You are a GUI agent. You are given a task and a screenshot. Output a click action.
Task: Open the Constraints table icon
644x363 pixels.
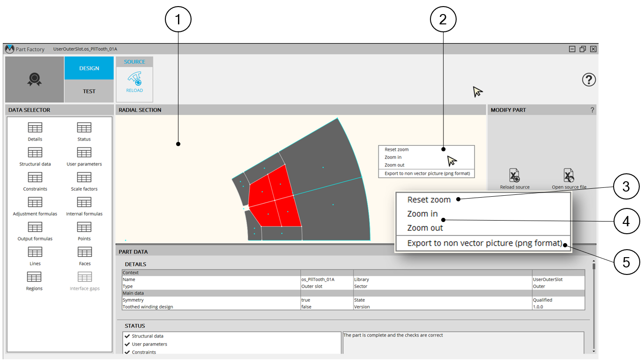(x=35, y=178)
